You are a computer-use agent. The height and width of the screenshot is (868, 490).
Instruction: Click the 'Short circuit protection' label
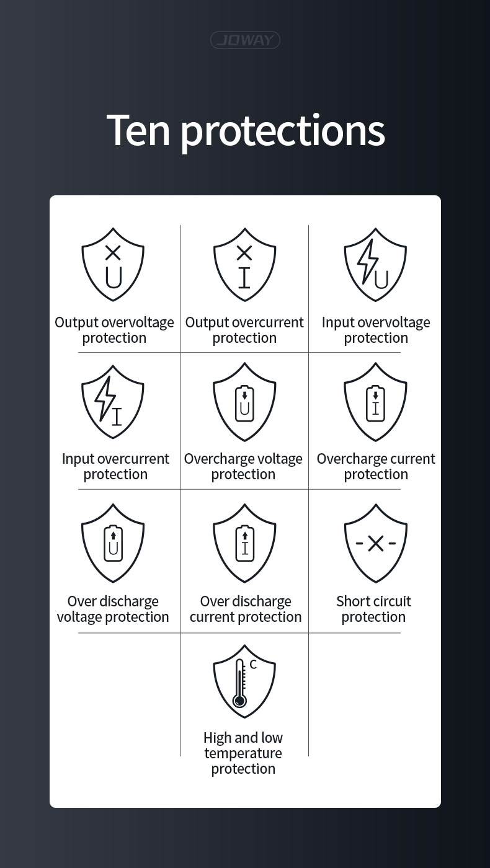click(373, 609)
